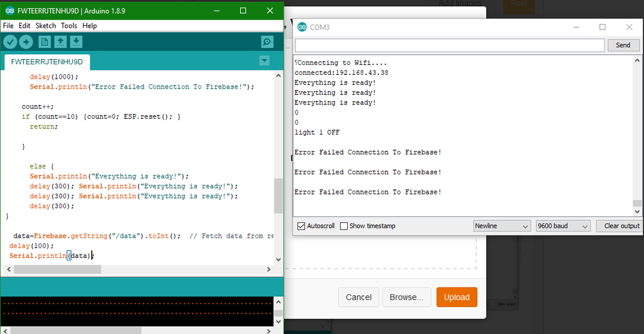Select the FWTEERRJTENHU9D sketch tab

tap(47, 62)
